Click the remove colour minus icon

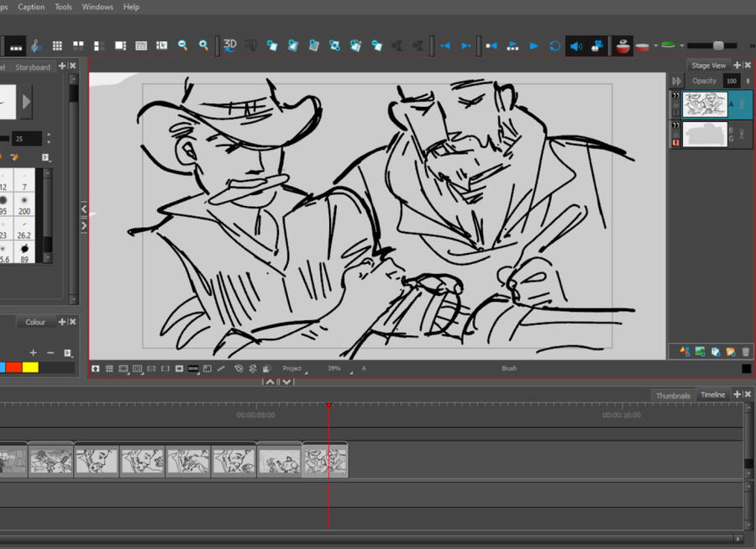pos(50,353)
